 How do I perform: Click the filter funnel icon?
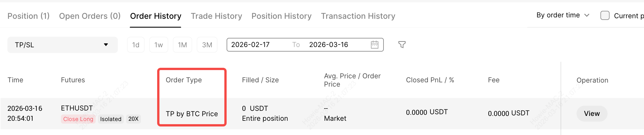tap(402, 44)
